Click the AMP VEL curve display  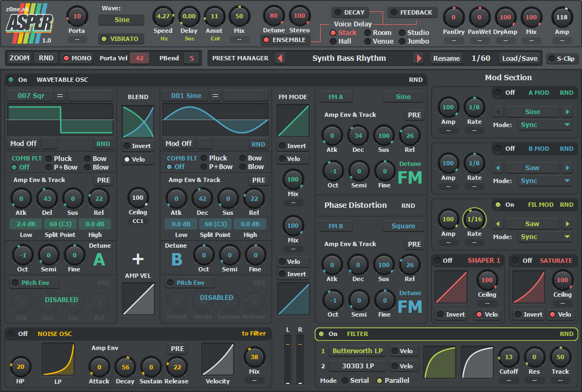pos(138,298)
